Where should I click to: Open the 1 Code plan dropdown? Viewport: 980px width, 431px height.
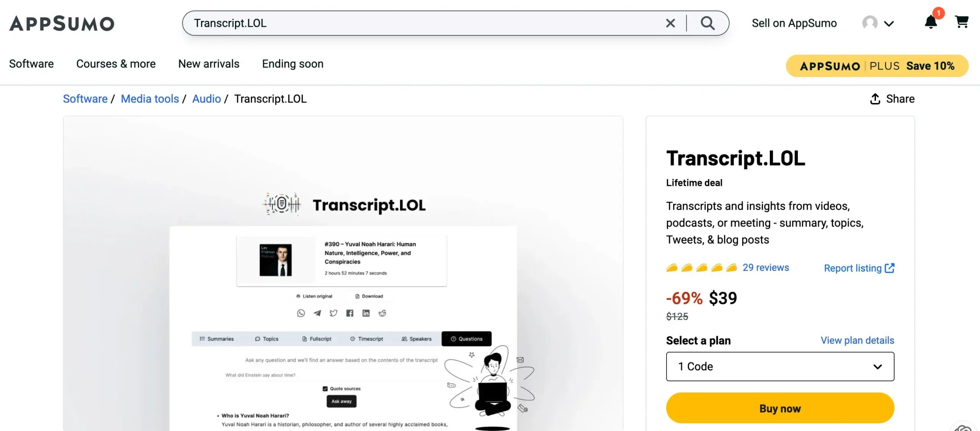[x=780, y=367]
